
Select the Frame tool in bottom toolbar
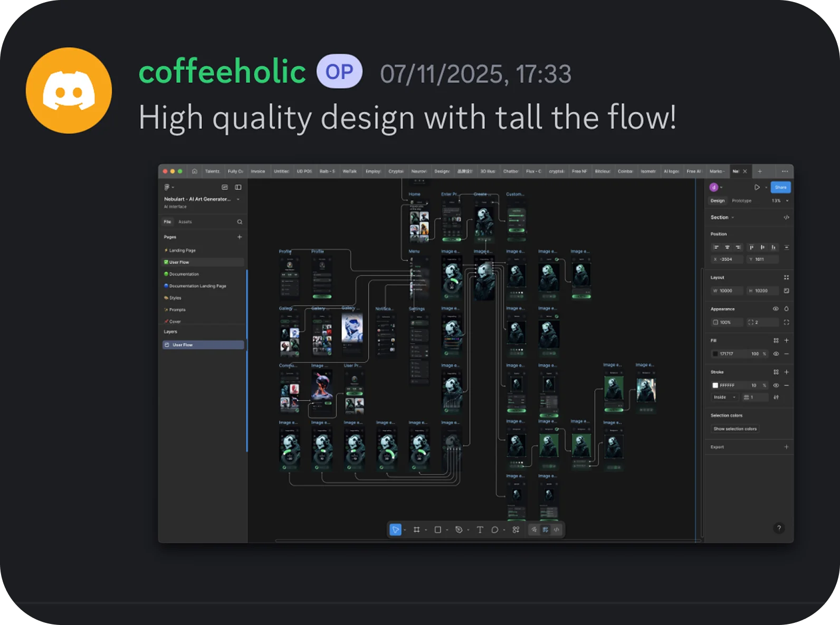click(416, 529)
